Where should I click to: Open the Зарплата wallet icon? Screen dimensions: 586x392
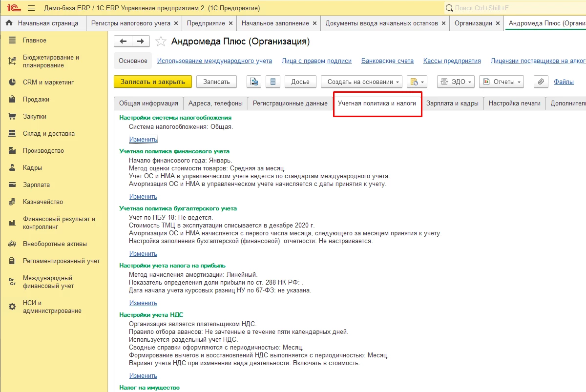tap(13, 185)
